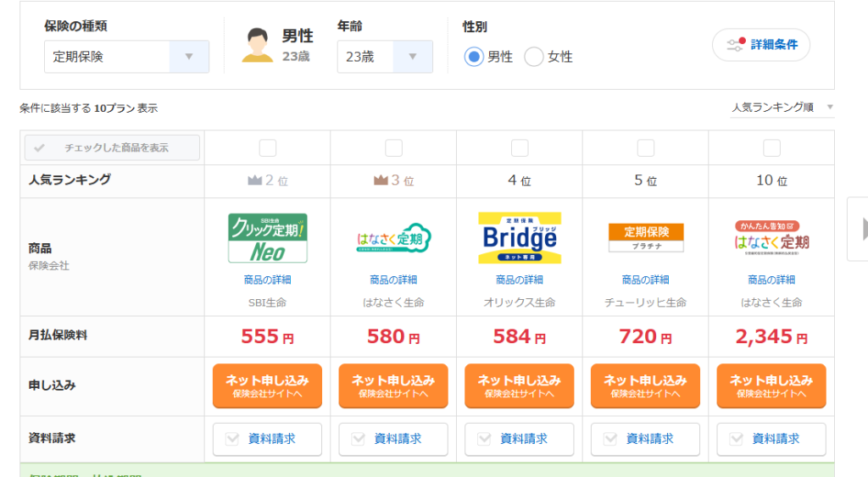Viewport: 868px width, 477px height.
Task: Click the bronze crown icon beside 3位
Action: click(x=381, y=180)
